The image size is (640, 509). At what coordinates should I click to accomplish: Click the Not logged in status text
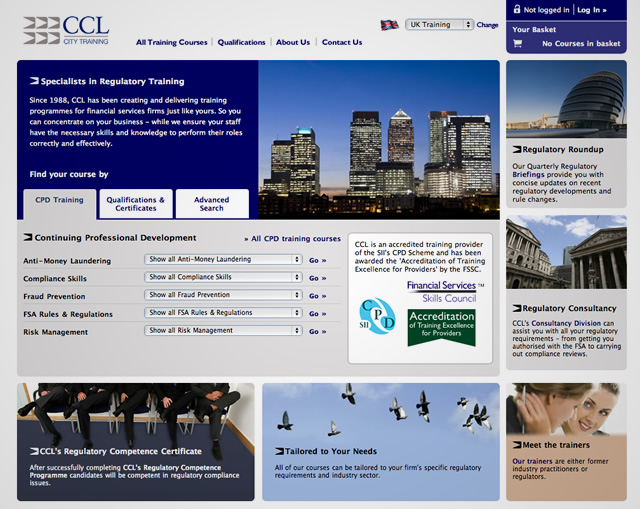pos(547,10)
